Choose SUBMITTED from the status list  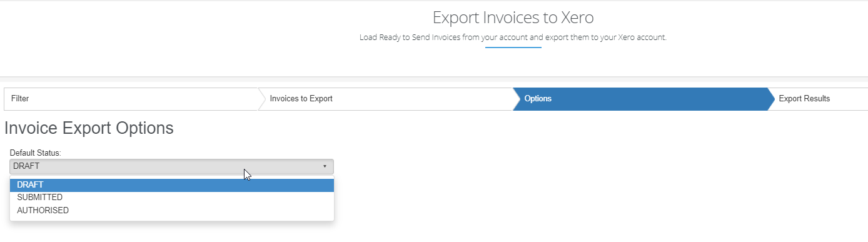pos(172,198)
